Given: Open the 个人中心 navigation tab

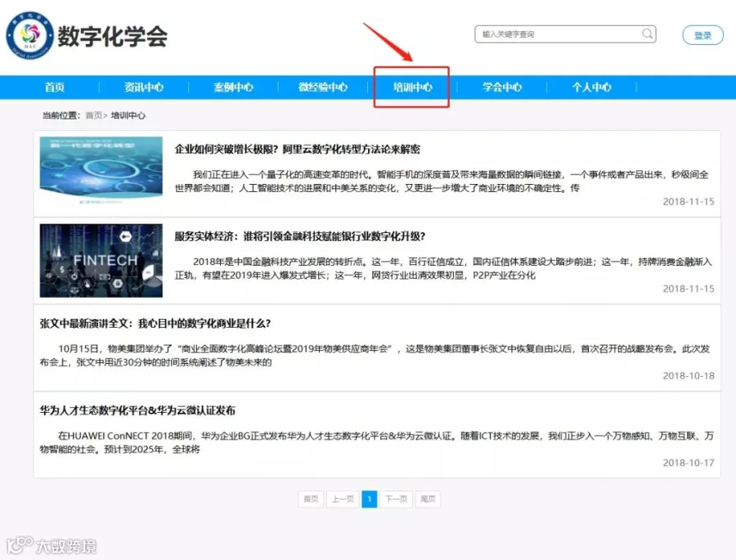Looking at the screenshot, I should pos(591,87).
